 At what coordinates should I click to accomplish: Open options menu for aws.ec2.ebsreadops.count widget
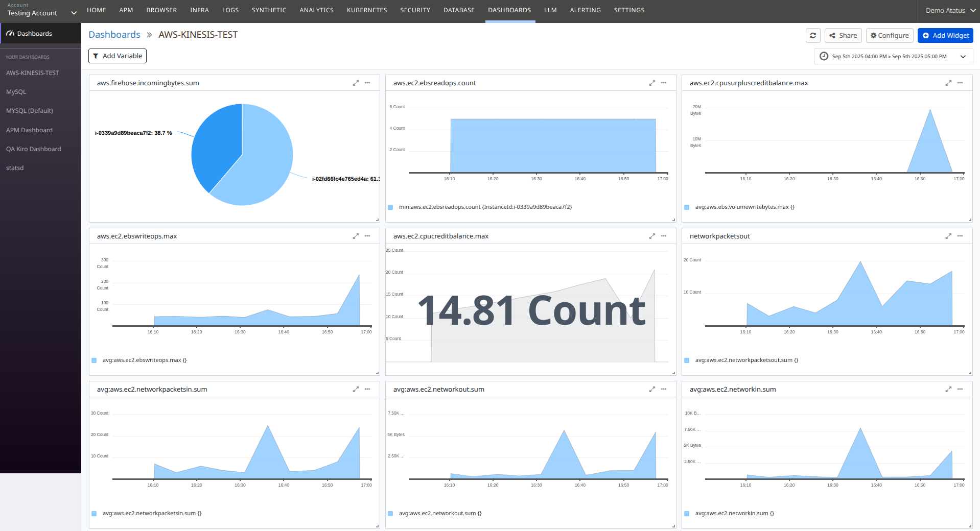[664, 83]
